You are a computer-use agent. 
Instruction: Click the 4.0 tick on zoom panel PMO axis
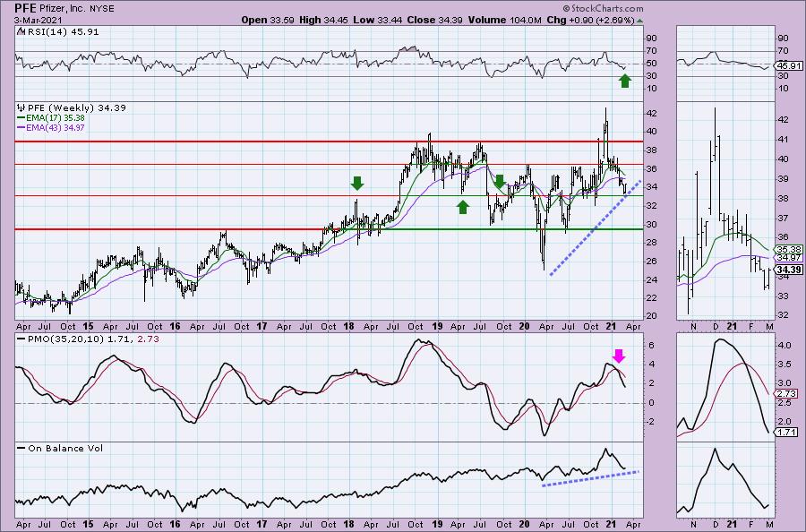(785, 346)
